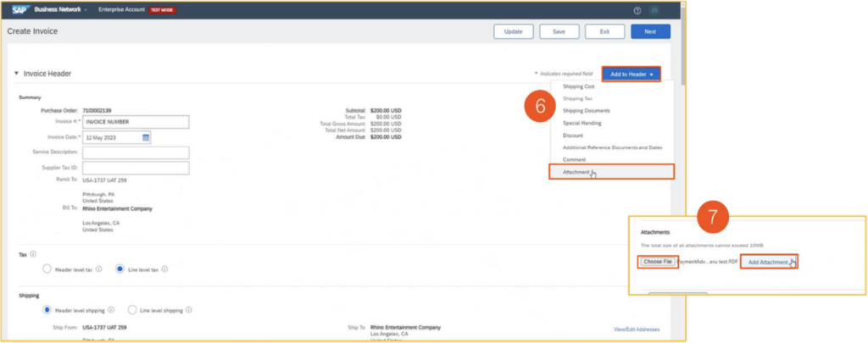868x343 pixels.
Task: Select Header level shipping radio button
Action: [47, 310]
